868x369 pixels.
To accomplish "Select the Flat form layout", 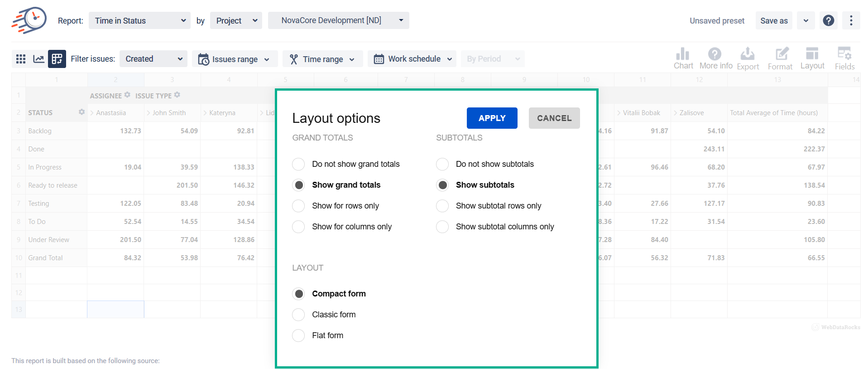I will click(298, 335).
